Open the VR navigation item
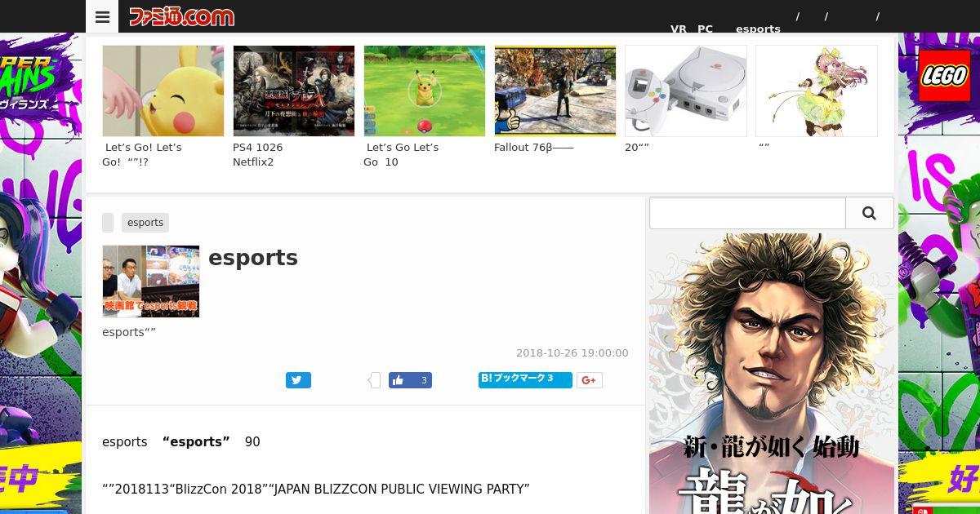Viewport: 980px width, 514px height. [x=679, y=29]
